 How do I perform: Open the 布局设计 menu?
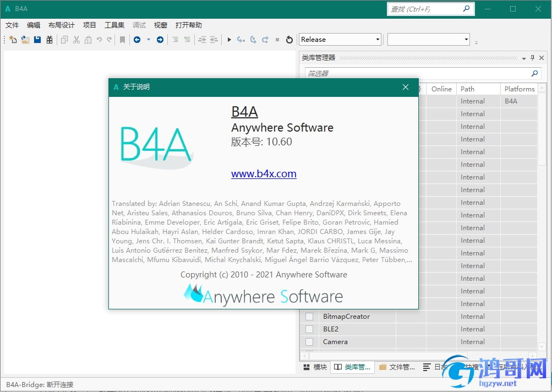61,25
